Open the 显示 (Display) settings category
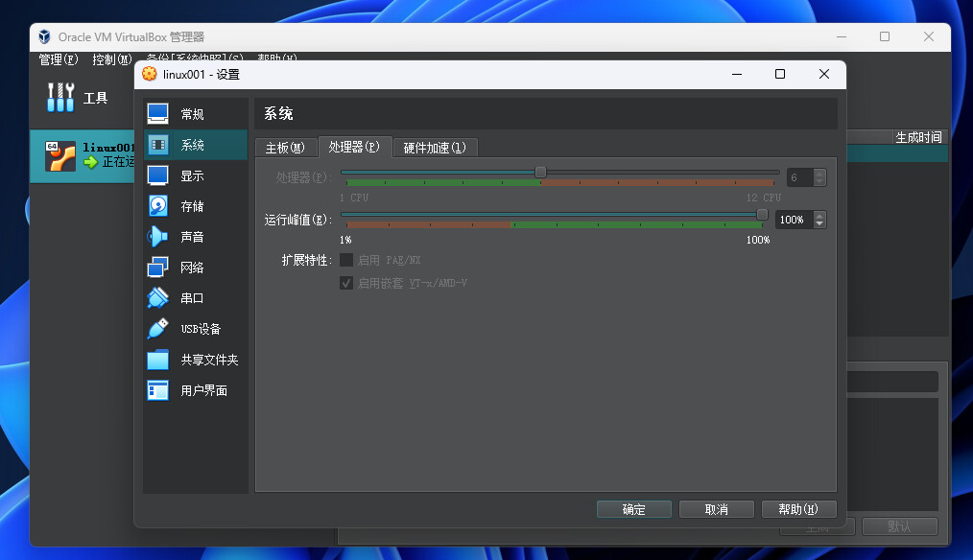 click(192, 175)
